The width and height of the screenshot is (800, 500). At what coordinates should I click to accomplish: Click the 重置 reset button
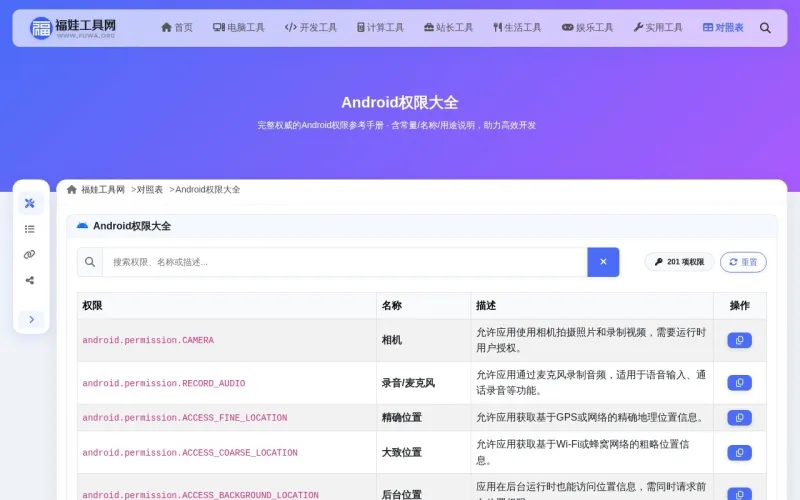pyautogui.click(x=743, y=262)
